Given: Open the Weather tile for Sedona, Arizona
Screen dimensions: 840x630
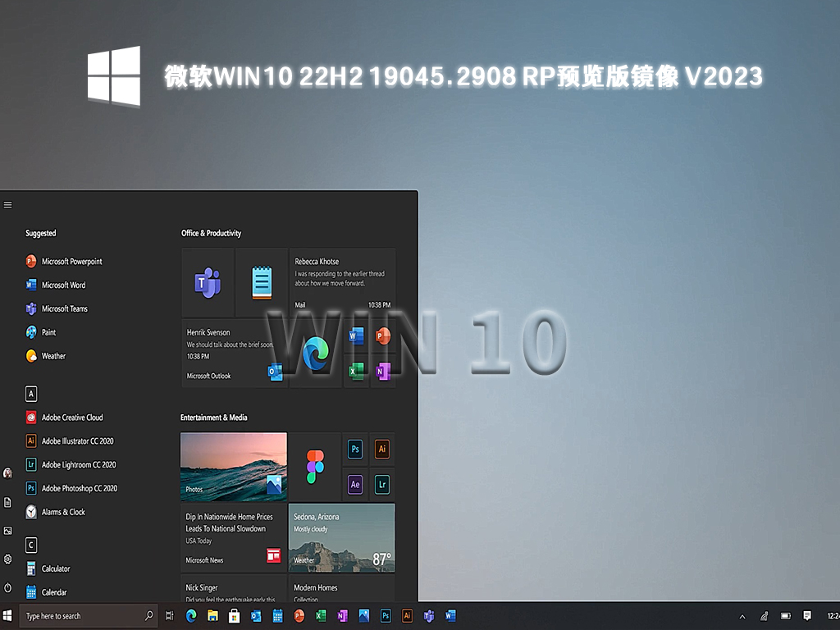Looking at the screenshot, I should pos(341,538).
